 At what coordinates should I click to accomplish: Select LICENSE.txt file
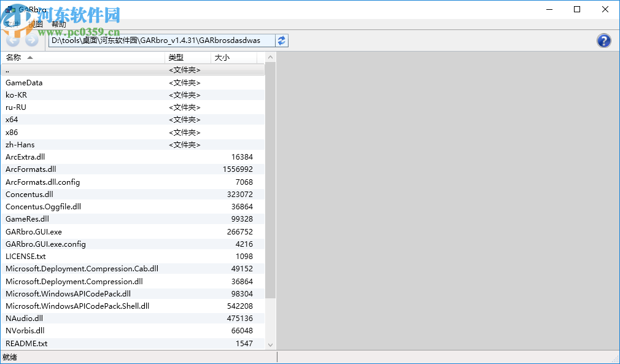point(133,257)
